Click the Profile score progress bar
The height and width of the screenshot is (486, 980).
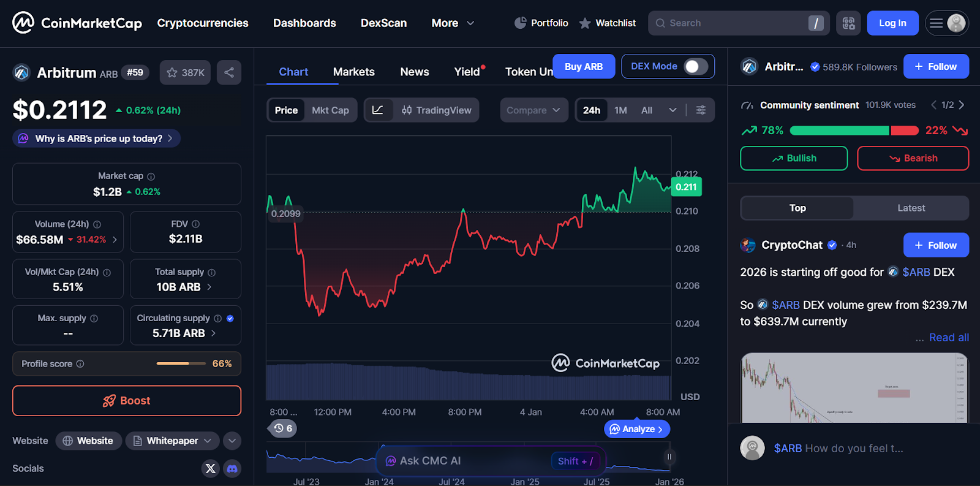[x=181, y=363]
